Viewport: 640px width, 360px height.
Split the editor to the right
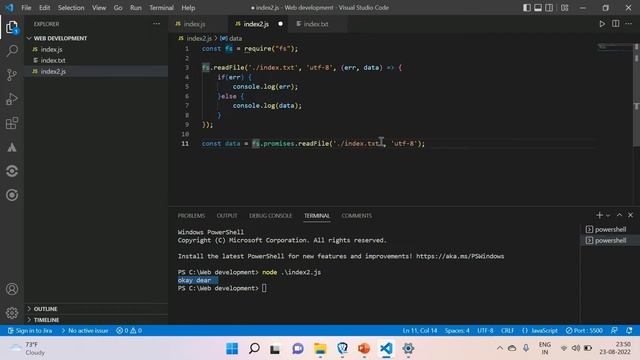pyautogui.click(x=616, y=24)
